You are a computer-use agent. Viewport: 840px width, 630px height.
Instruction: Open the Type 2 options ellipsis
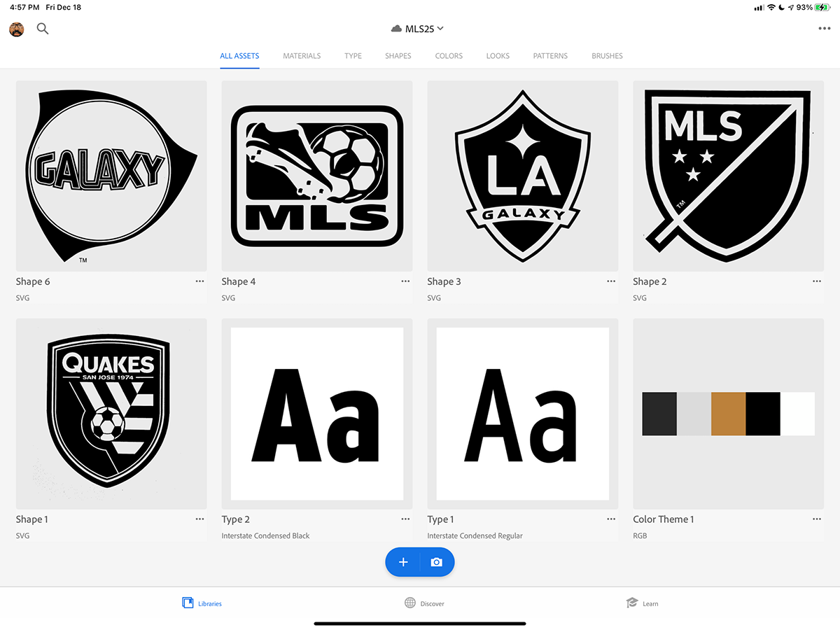pos(405,519)
